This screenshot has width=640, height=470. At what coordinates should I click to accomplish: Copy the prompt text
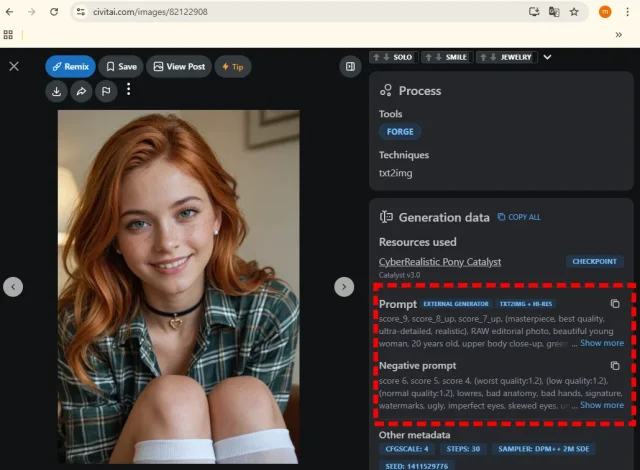point(615,304)
